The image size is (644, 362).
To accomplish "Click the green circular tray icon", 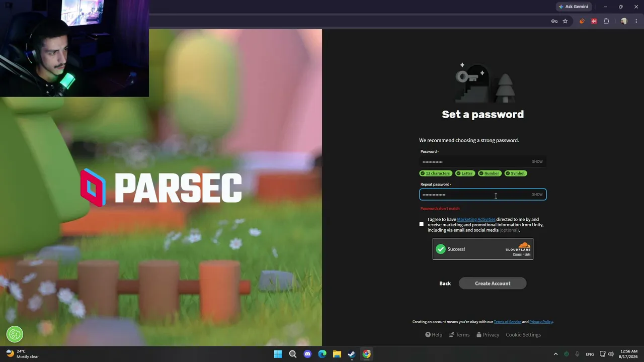I will point(567,354).
